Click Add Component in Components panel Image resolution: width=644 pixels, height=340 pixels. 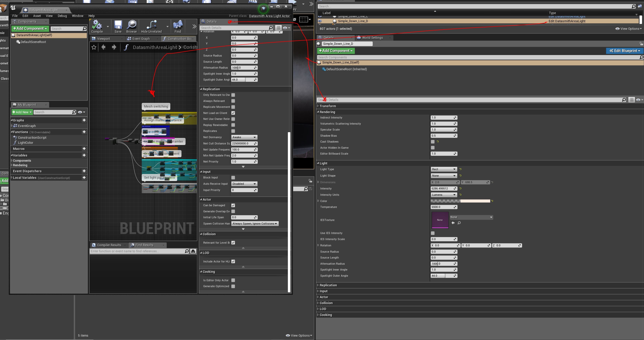pyautogui.click(x=30, y=29)
